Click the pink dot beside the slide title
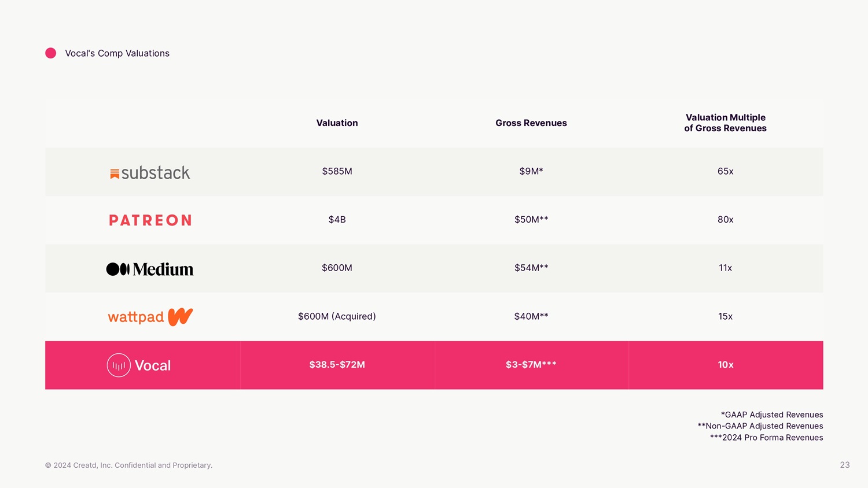 [x=51, y=53]
